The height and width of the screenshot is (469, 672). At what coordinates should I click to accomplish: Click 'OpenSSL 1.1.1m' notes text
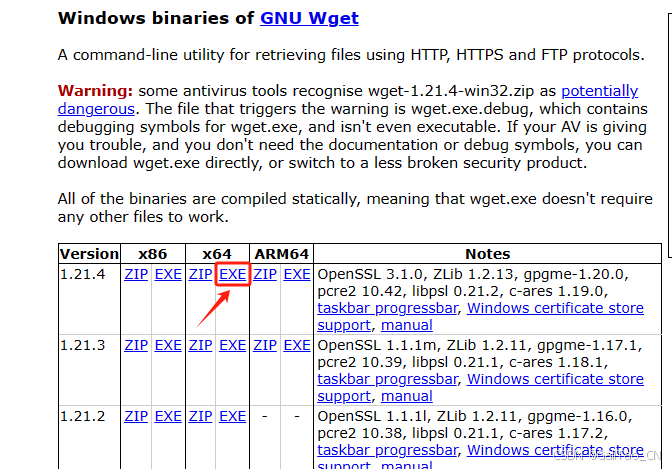point(377,346)
